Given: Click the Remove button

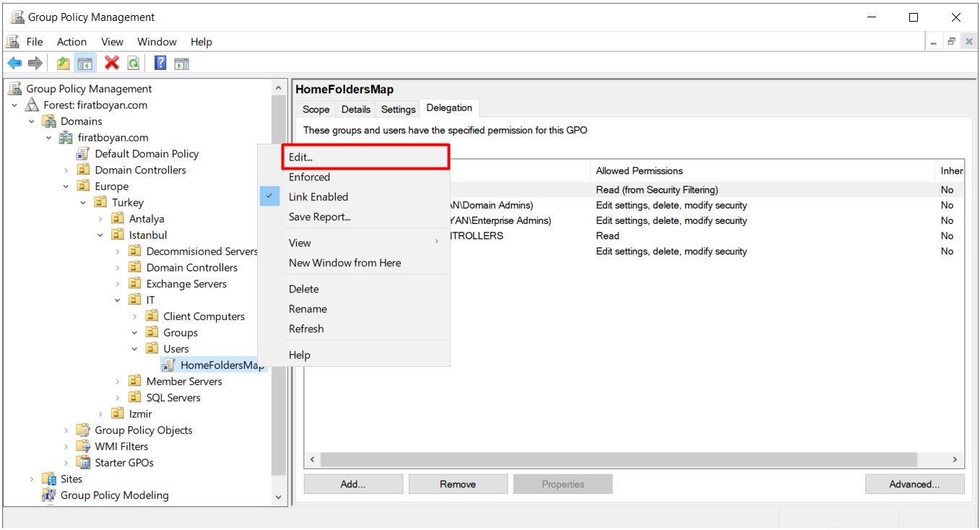Looking at the screenshot, I should click(458, 485).
